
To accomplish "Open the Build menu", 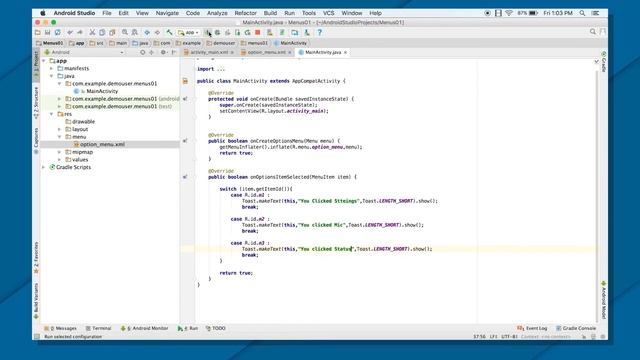I will 270,13.
